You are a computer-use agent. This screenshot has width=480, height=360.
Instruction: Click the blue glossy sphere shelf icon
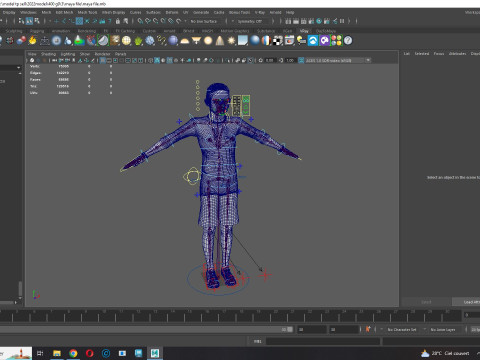[255, 41]
